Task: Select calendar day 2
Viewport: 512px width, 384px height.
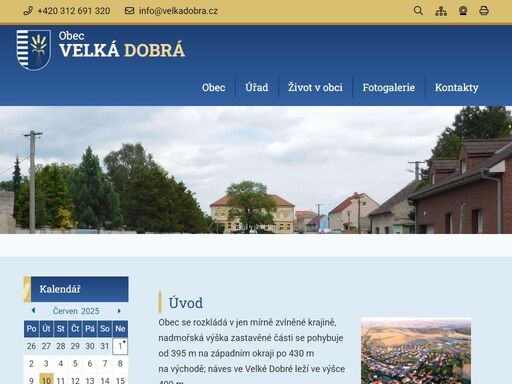Action: click(31, 363)
